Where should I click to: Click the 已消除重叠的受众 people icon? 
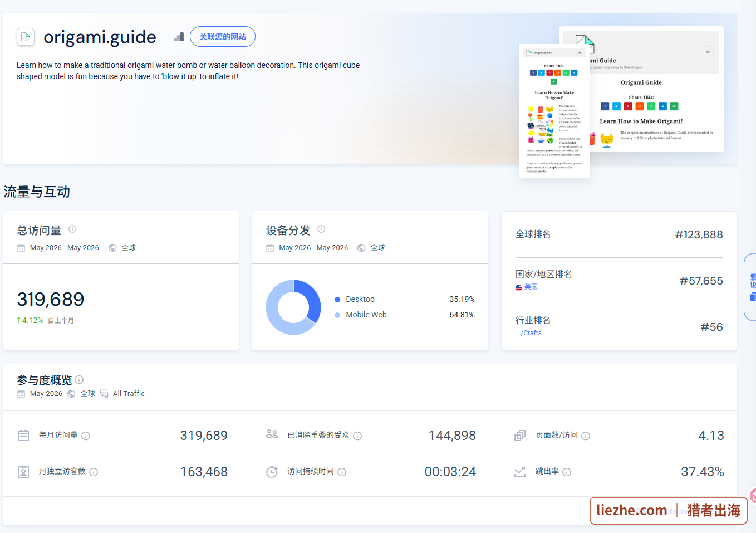pos(272,434)
